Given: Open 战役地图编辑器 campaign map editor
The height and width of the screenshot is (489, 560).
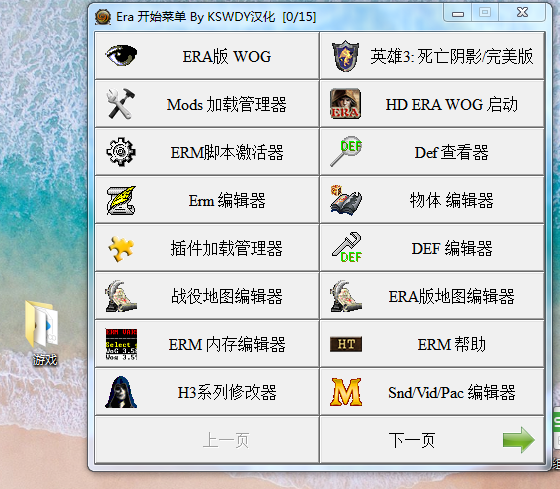Looking at the screenshot, I should 207,296.
